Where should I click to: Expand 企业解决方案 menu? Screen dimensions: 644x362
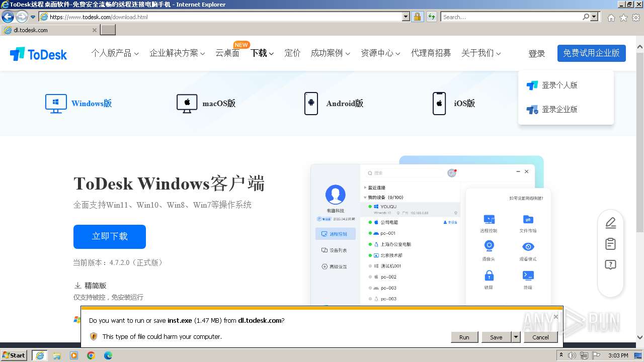coord(177,53)
